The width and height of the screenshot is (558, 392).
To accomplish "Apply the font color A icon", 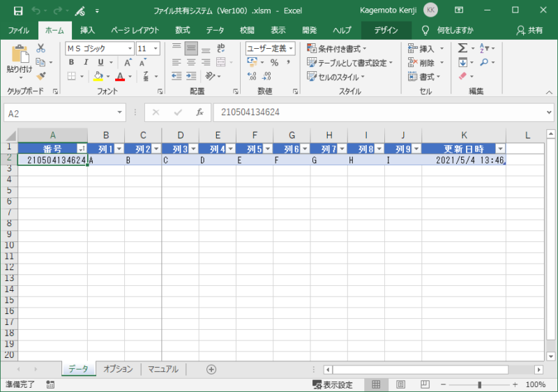I will pyautogui.click(x=120, y=76).
